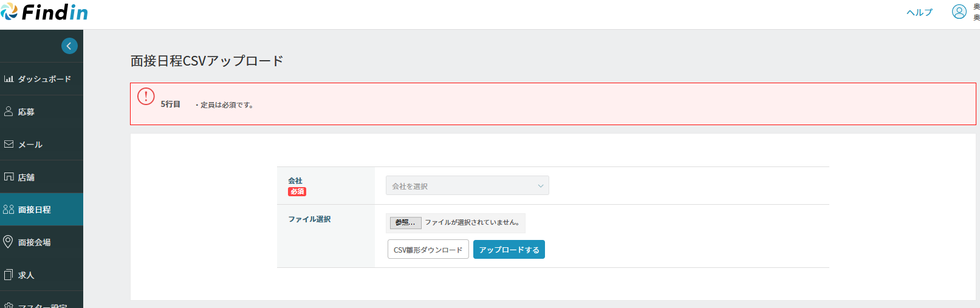Click the ファイルが選択されていません file field
The width and height of the screenshot is (980, 308).
coord(471,222)
